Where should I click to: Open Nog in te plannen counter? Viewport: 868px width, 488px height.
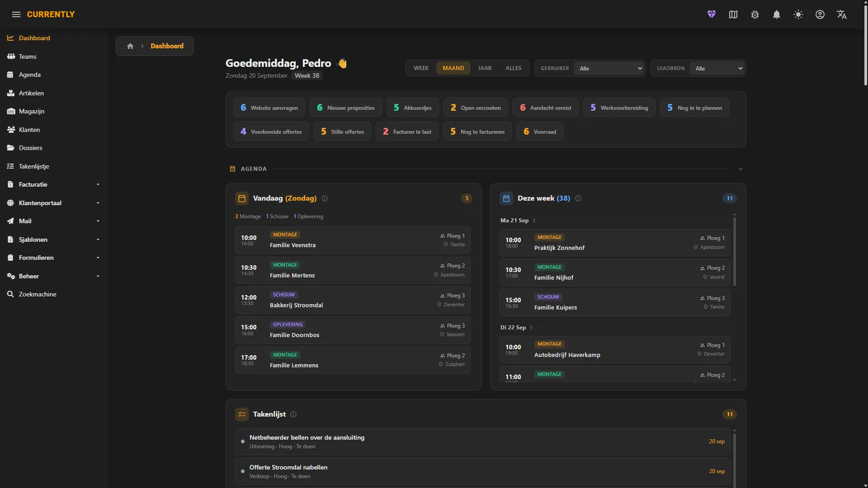[694, 108]
